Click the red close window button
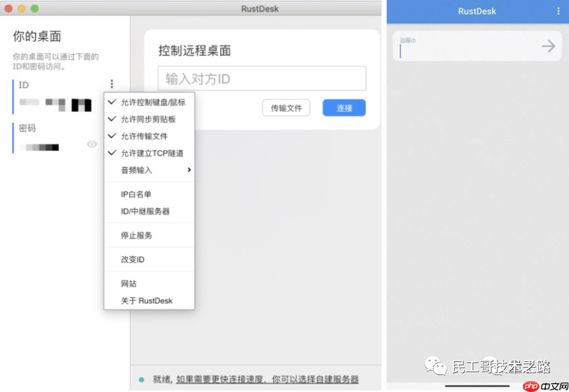This screenshot has height=392, width=569. click(x=9, y=9)
